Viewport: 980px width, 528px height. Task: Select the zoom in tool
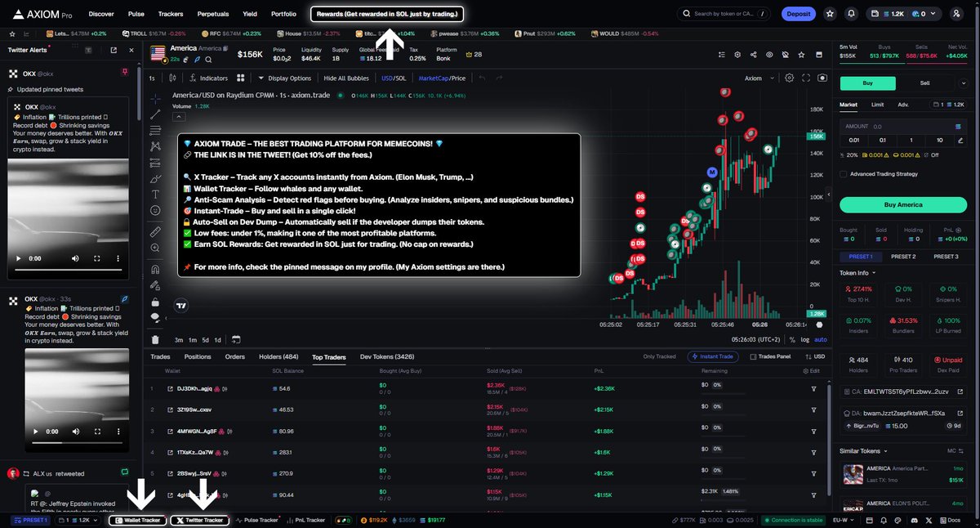(x=155, y=248)
